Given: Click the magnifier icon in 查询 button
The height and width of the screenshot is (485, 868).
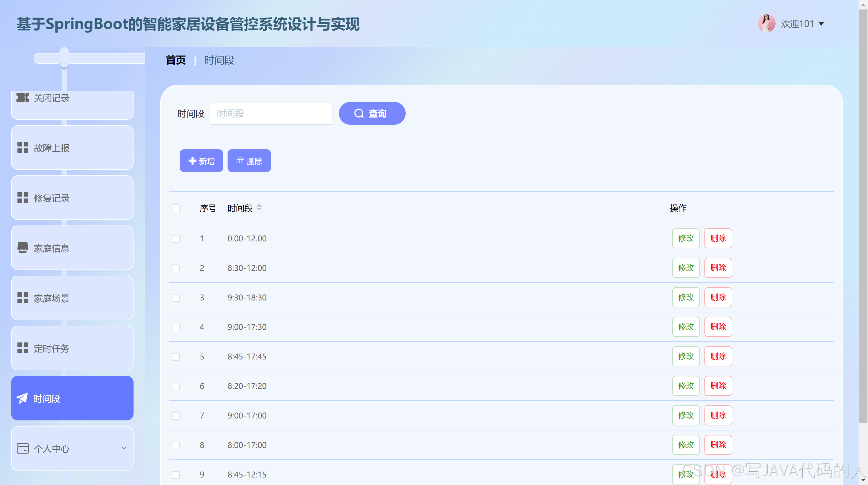Looking at the screenshot, I should coord(359,113).
